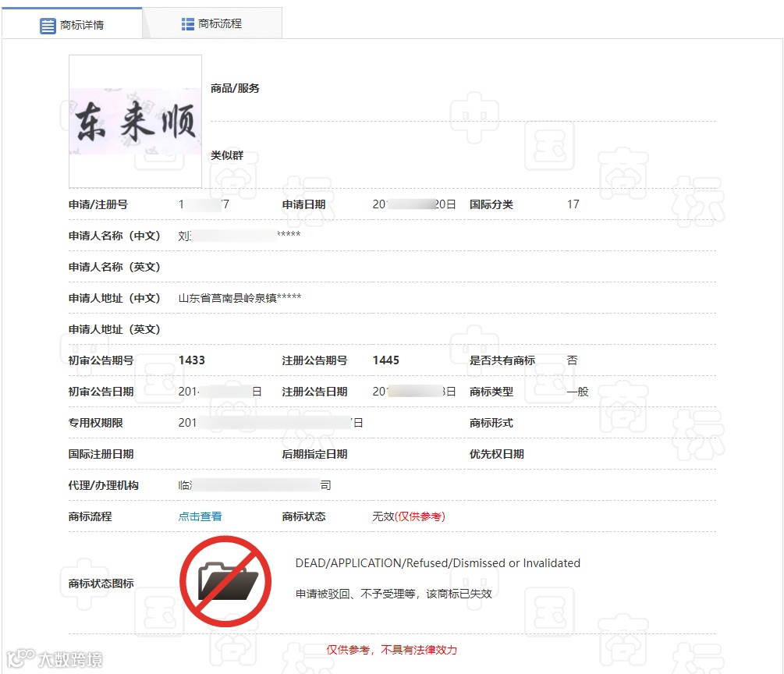Image resolution: width=784 pixels, height=674 pixels.
Task: Switch to the 商标流程 tab
Action: 212,23
